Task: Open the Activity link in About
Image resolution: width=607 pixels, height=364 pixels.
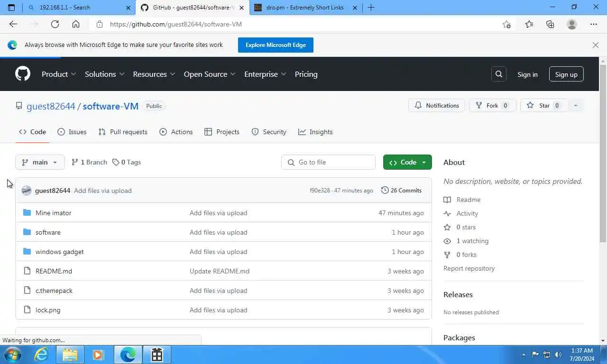Action: pyautogui.click(x=467, y=213)
